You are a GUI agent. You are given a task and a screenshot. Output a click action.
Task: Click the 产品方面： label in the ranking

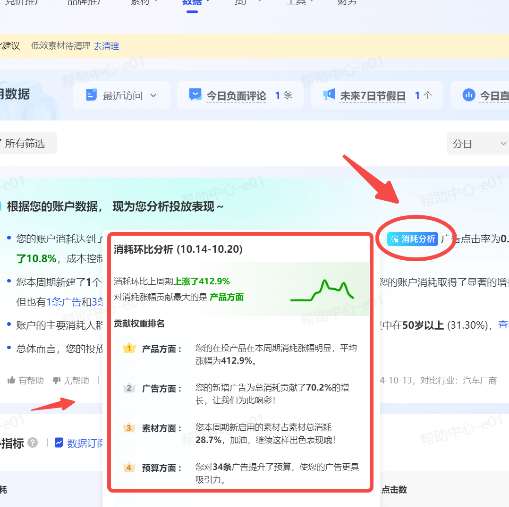pyautogui.click(x=162, y=349)
